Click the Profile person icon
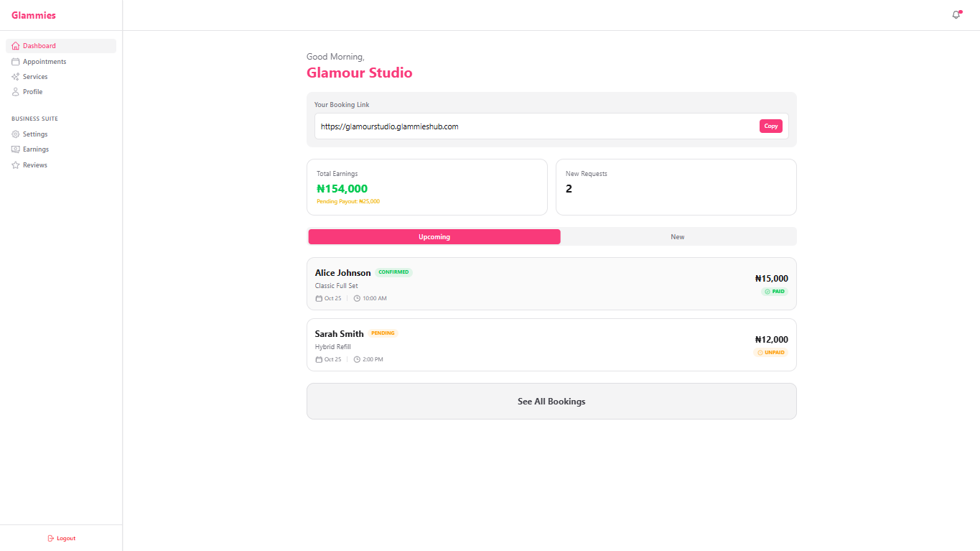This screenshot has width=980, height=551. pos(16,92)
